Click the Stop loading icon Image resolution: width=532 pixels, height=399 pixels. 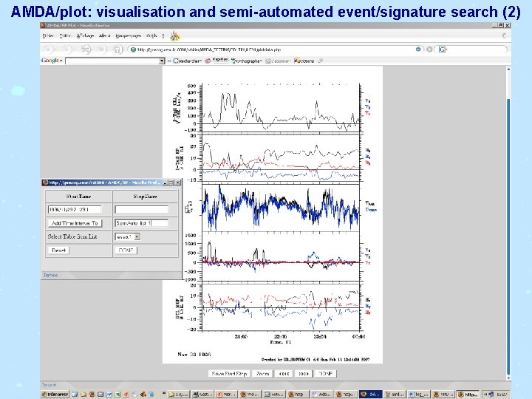pos(101,50)
